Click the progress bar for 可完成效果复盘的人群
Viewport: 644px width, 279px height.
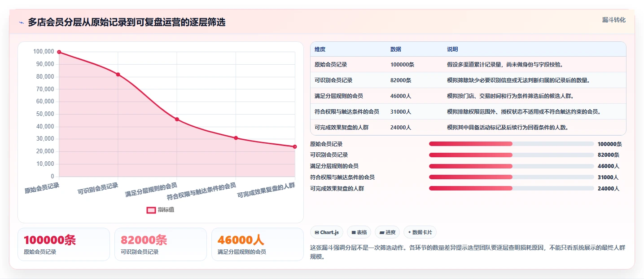511,189
